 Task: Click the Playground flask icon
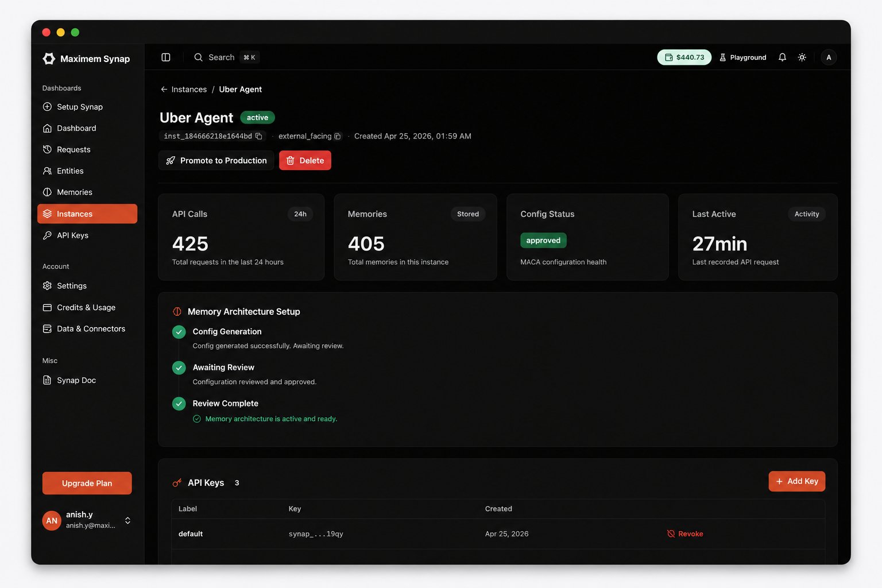(x=723, y=57)
